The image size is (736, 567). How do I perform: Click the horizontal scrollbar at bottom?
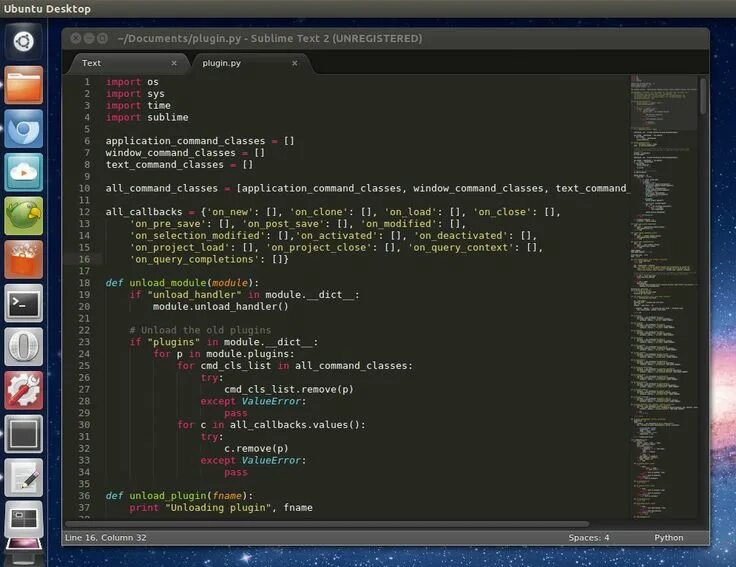[x=327, y=523]
